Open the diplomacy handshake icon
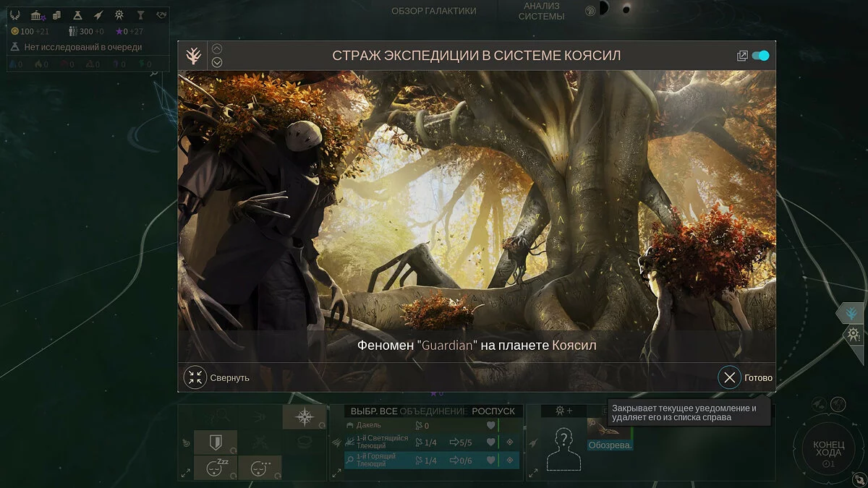 [161, 15]
